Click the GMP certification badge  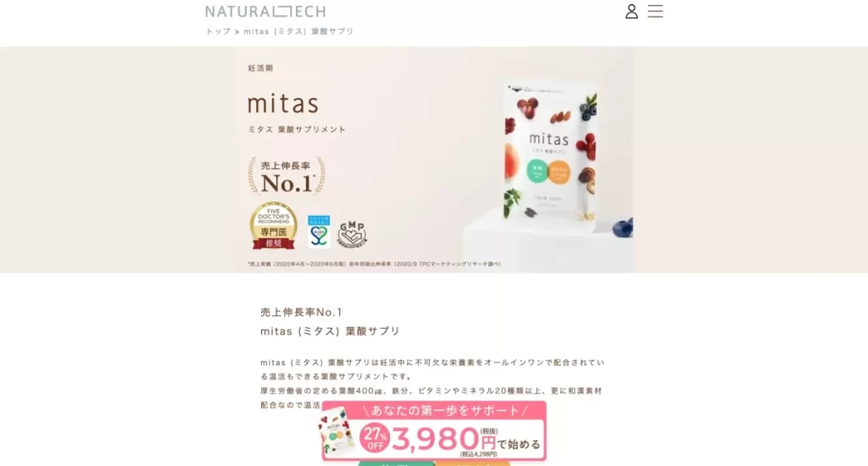click(x=352, y=233)
